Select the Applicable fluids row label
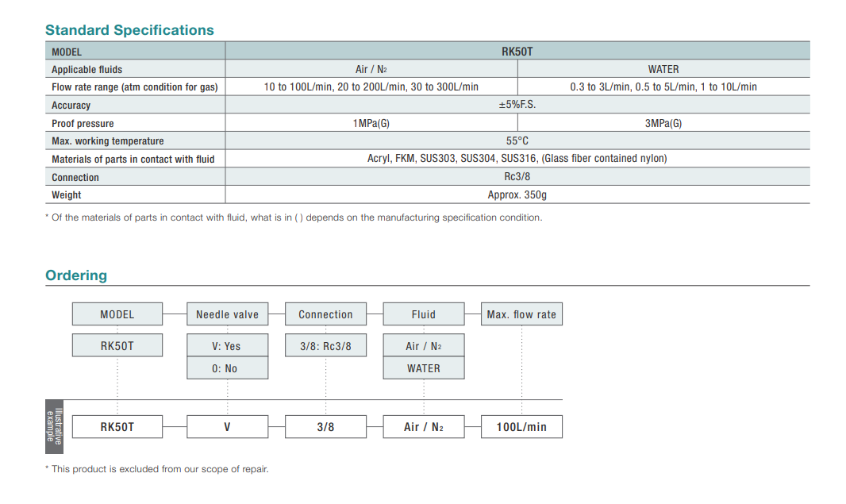The image size is (846, 504). [87, 70]
